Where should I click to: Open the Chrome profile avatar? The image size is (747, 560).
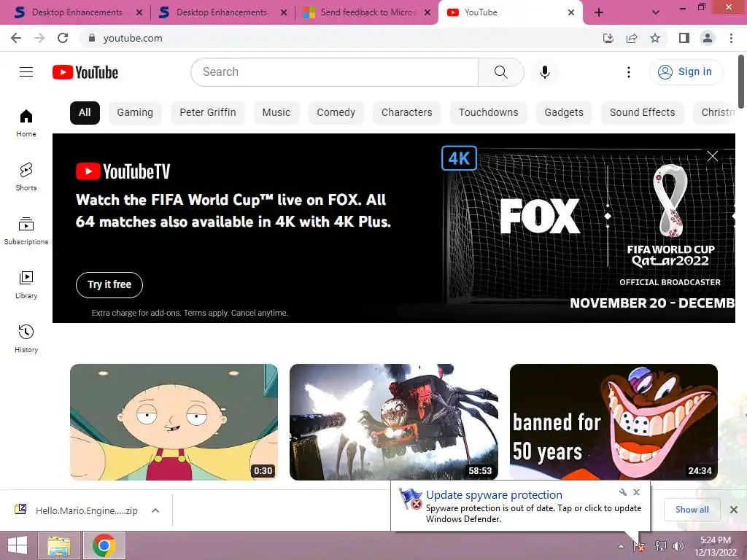[708, 38]
